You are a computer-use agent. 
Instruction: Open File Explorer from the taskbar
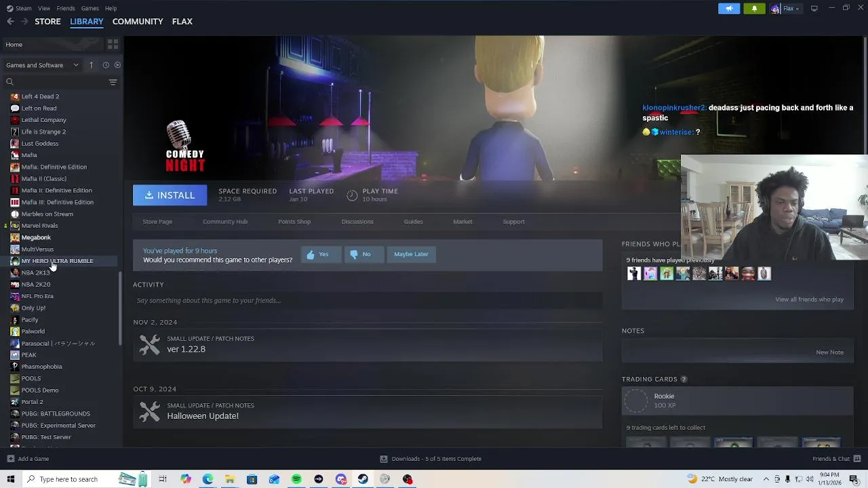230,479
